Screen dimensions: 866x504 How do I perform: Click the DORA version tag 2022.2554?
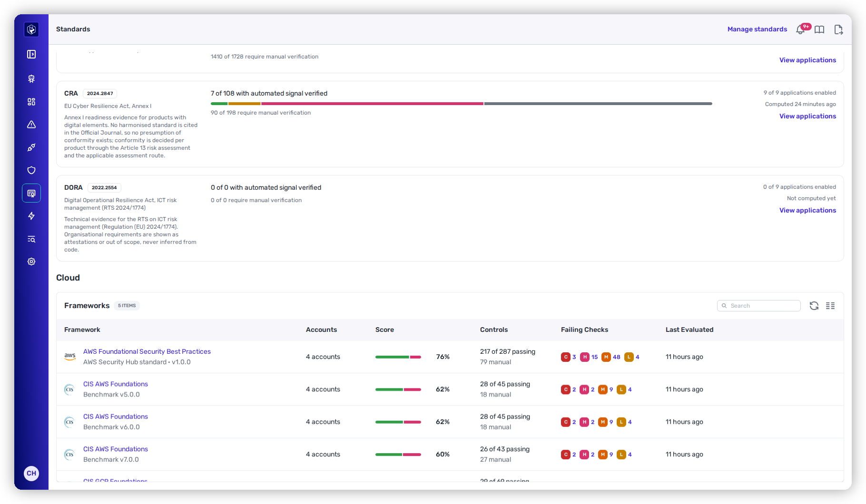coord(104,188)
